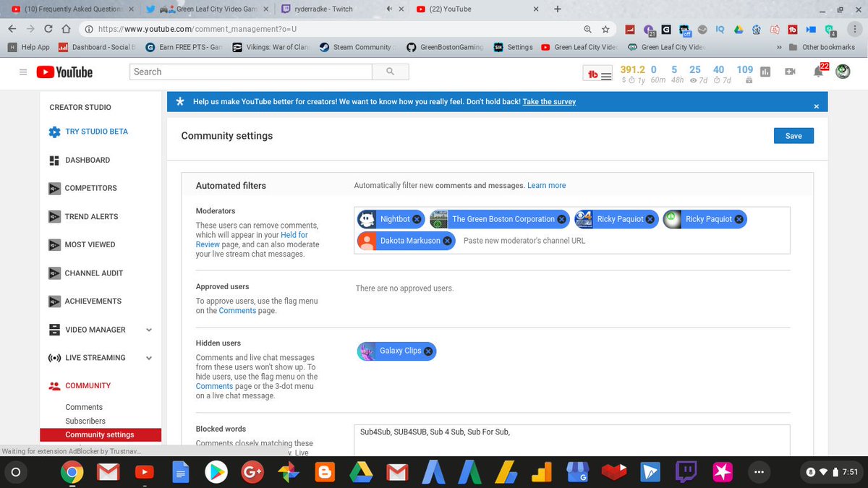Open the YouTube analytics bar-chart icon
Screen dimensions: 868x488
765,72
